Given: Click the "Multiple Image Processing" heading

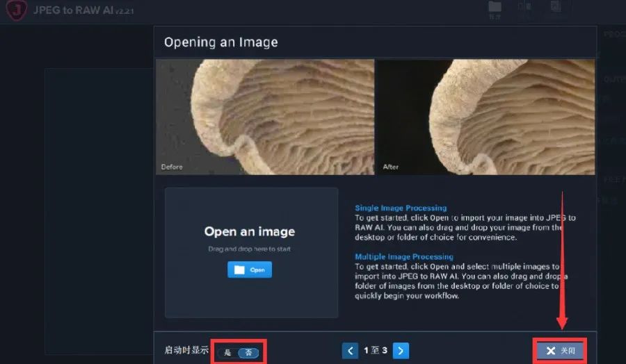Looking at the screenshot, I should coord(404,256).
